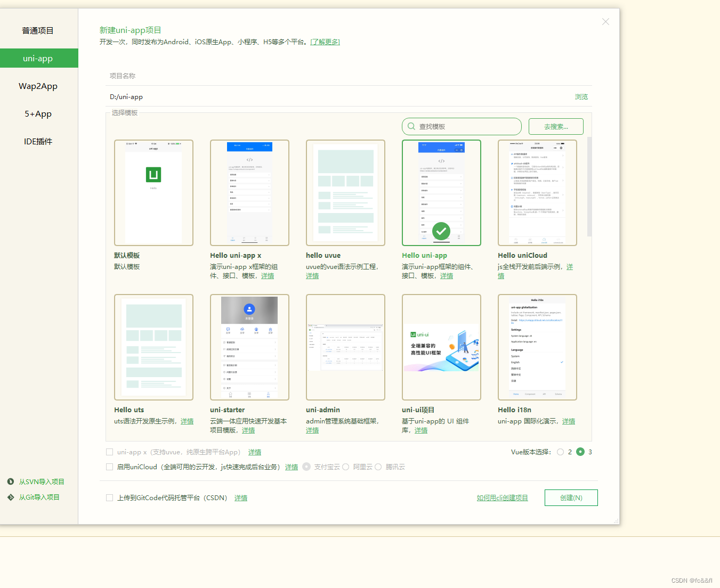Screen dimensions: 720x588
Task: Open the IDE插件 tab
Action: coord(38,141)
